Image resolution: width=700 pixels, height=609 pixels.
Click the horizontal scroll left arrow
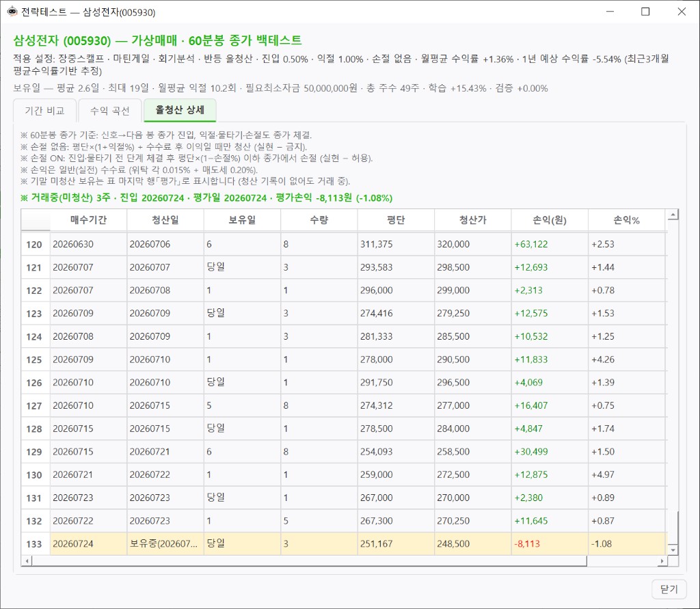27,560
